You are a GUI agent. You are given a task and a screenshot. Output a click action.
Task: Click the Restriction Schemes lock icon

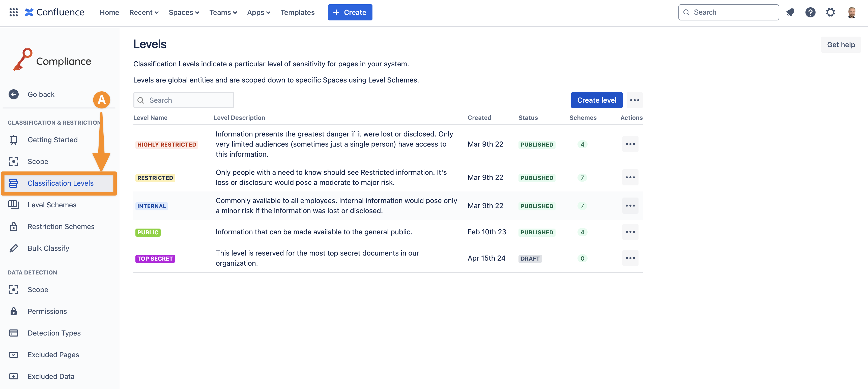coord(13,227)
